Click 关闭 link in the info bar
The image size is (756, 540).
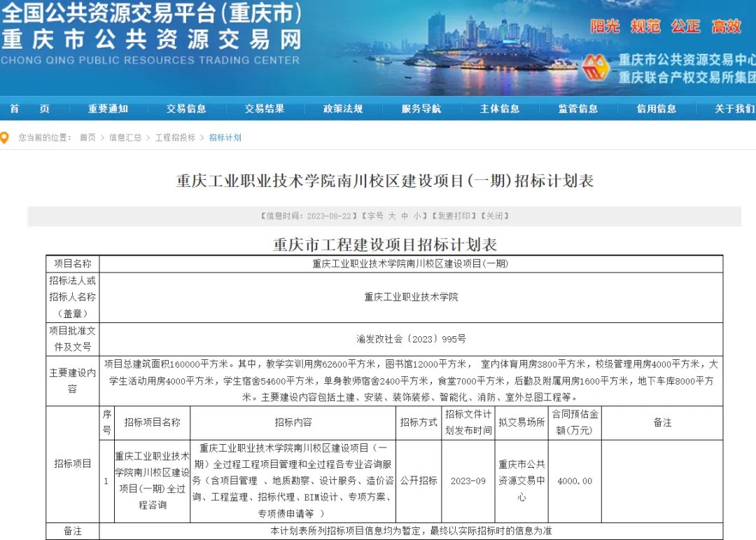[x=495, y=216]
